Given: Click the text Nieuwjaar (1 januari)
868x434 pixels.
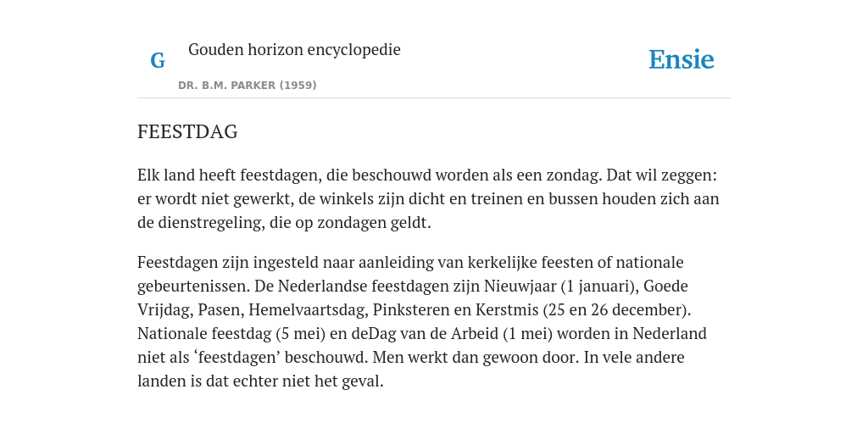Looking at the screenshot, I should 561,286.
